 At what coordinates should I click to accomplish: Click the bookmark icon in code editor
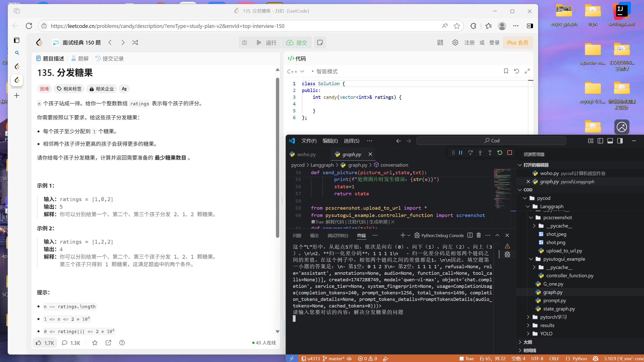(x=506, y=71)
